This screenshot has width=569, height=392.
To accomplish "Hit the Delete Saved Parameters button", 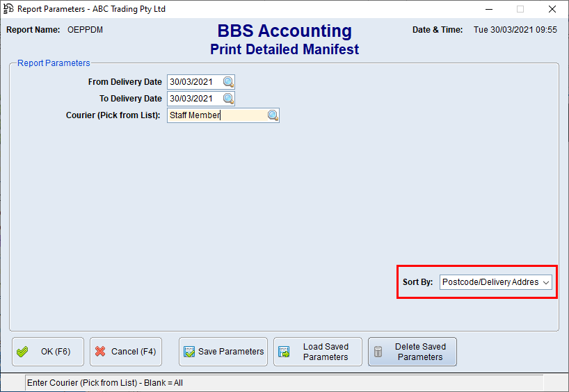I will [412, 352].
